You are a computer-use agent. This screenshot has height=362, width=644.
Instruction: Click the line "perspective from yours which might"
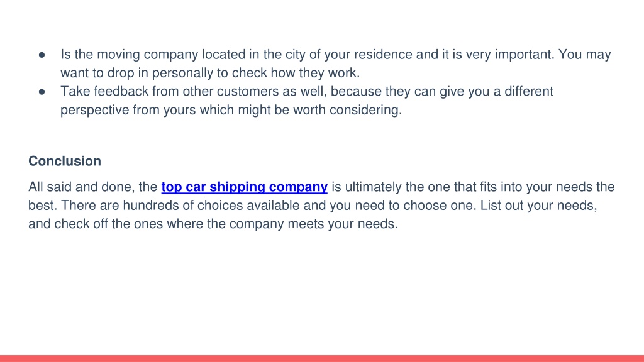click(231, 110)
